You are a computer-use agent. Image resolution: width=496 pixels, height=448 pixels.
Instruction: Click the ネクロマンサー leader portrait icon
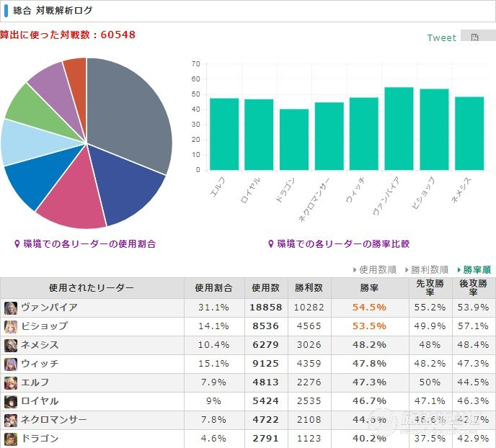pyautogui.click(x=11, y=421)
